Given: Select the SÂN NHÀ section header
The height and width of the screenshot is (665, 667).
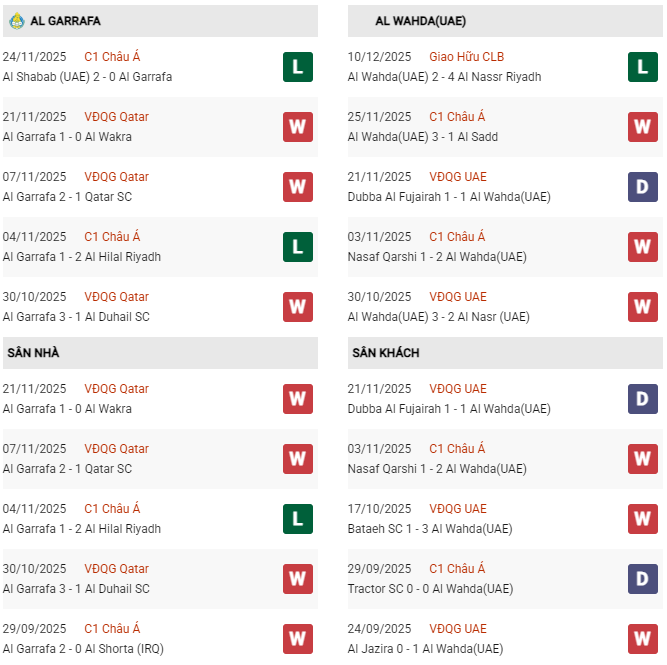Looking at the screenshot, I should point(34,353).
